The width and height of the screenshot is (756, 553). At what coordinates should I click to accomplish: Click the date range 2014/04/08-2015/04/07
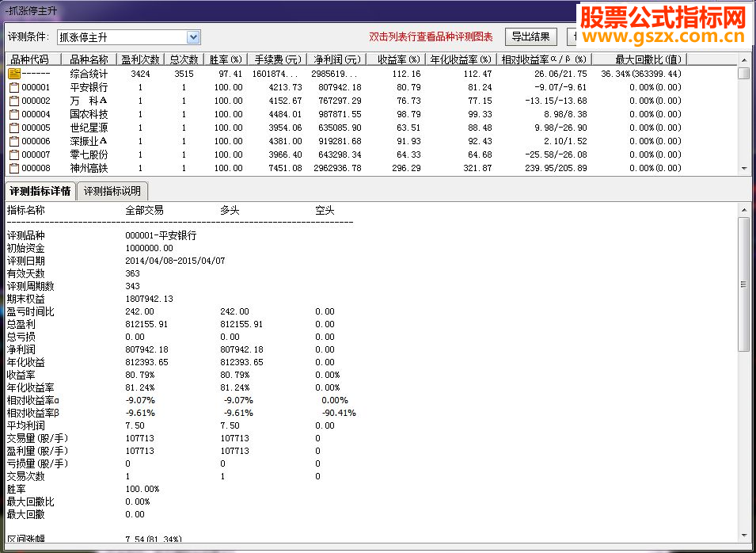[x=175, y=261]
